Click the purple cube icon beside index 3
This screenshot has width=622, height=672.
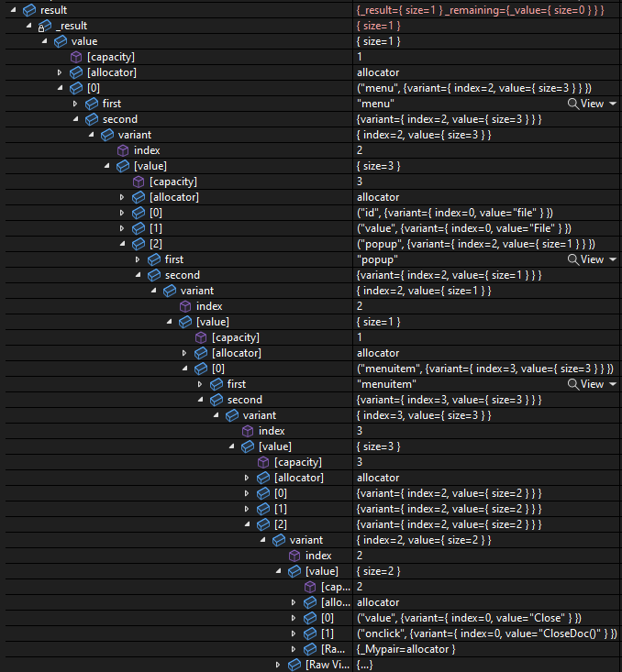click(x=248, y=431)
